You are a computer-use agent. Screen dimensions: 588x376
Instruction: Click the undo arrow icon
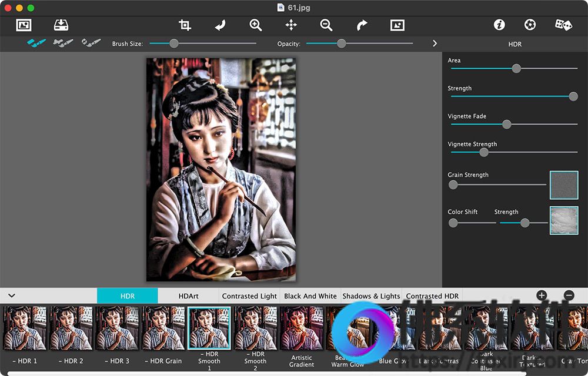[x=220, y=25]
